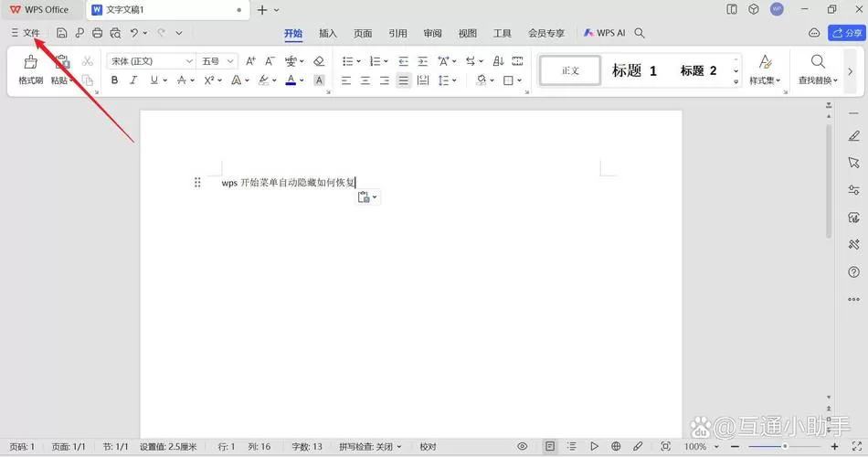
Task: Toggle character shading A icon
Action: coord(319,80)
